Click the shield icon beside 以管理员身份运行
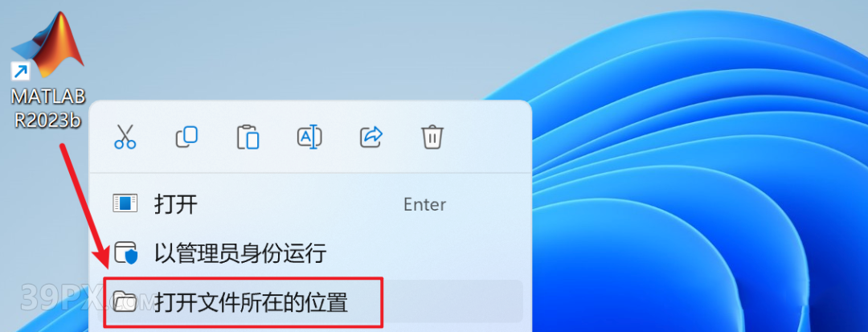This screenshot has width=868, height=332. coord(125,253)
